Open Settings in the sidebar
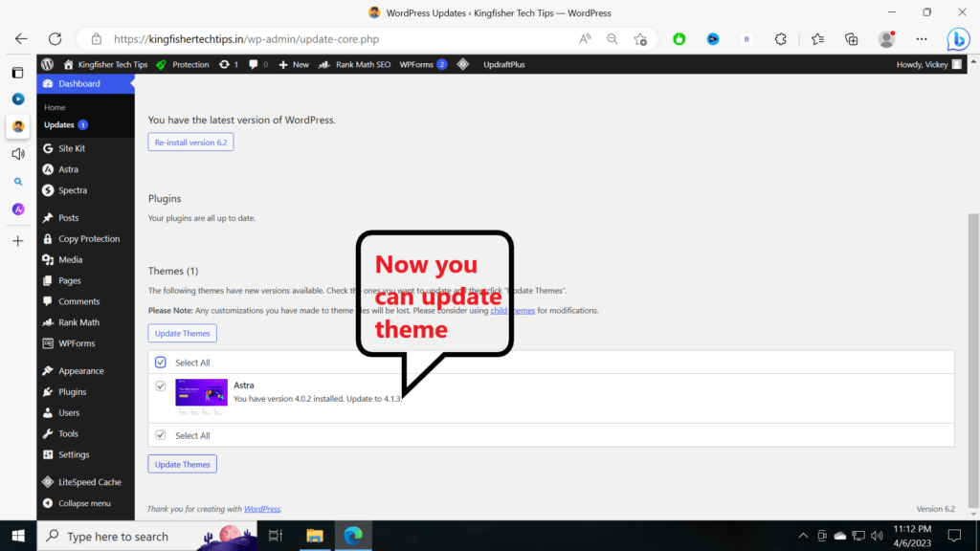 85,454
